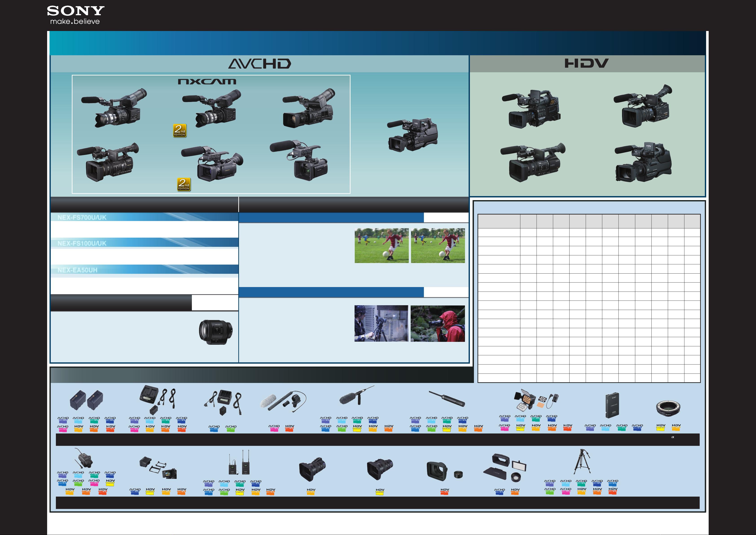
Task: Select the top-middle NXCAM camcorder beside the 2nd Edition badge
Action: [212, 108]
